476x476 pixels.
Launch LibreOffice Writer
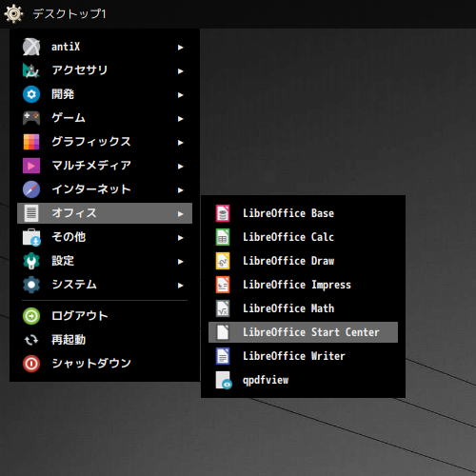click(x=303, y=356)
